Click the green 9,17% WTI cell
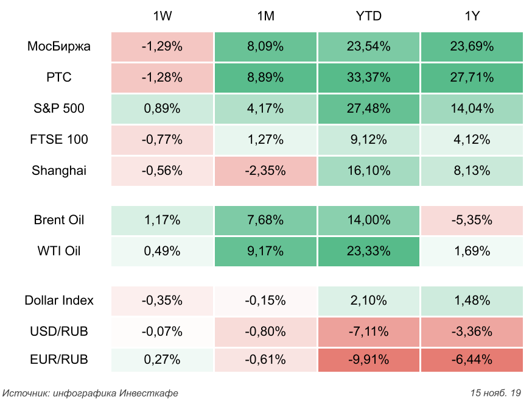Viewport: 532px width, 401px height. 266,251
